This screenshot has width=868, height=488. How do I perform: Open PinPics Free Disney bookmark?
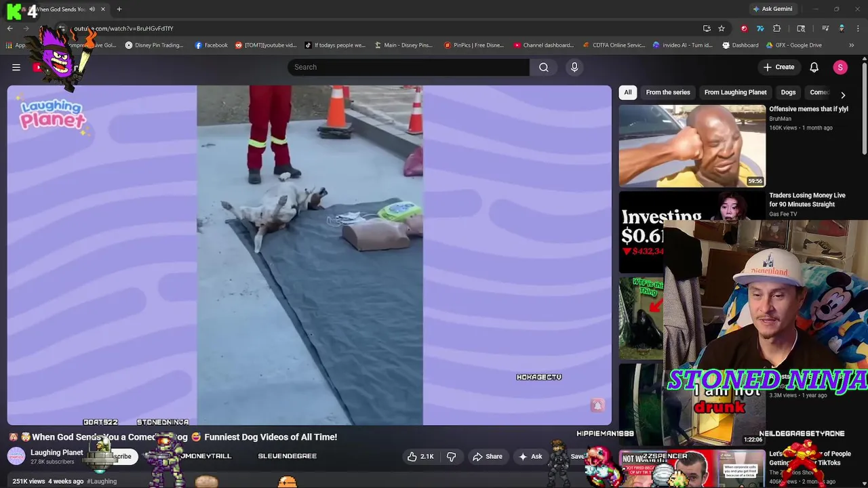[x=474, y=45]
